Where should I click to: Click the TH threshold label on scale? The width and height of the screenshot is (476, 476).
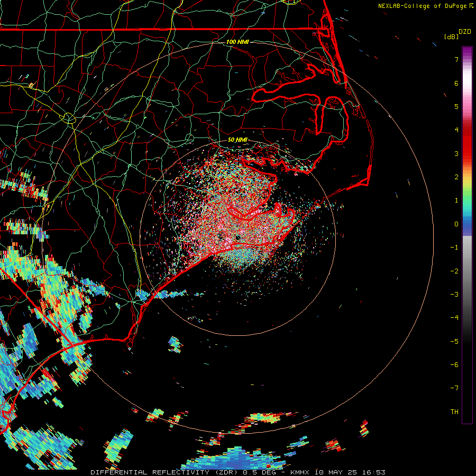[454, 412]
